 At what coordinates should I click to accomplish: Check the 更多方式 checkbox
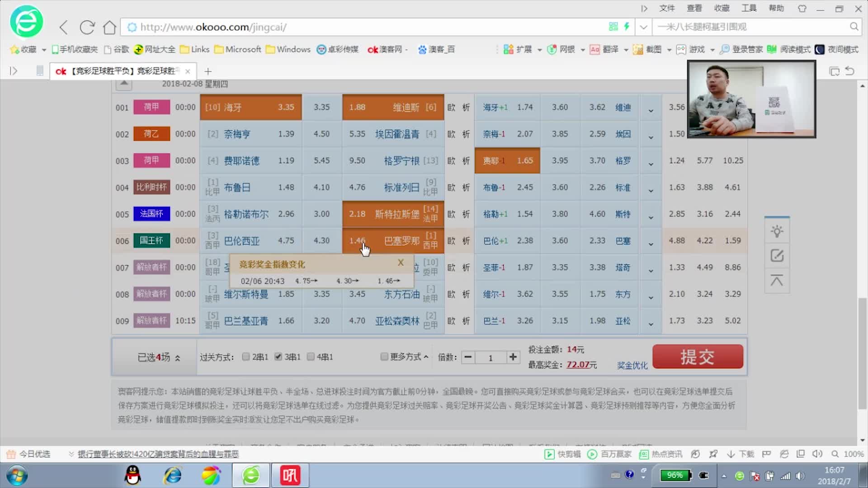click(x=384, y=357)
